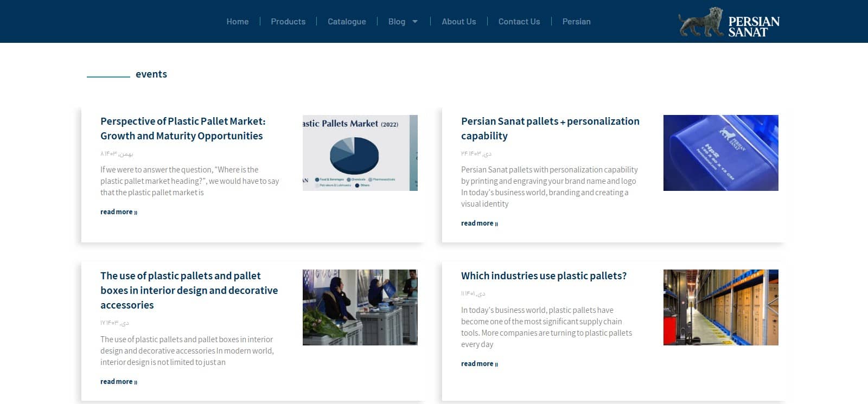
Task: Click the Persian Sanat lion logo
Action: click(729, 22)
